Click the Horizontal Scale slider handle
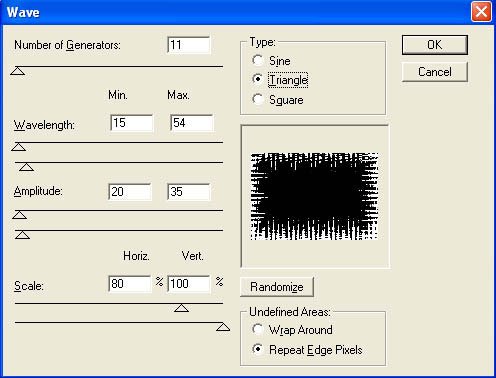Screen dimensions: 496x378 (x=181, y=308)
